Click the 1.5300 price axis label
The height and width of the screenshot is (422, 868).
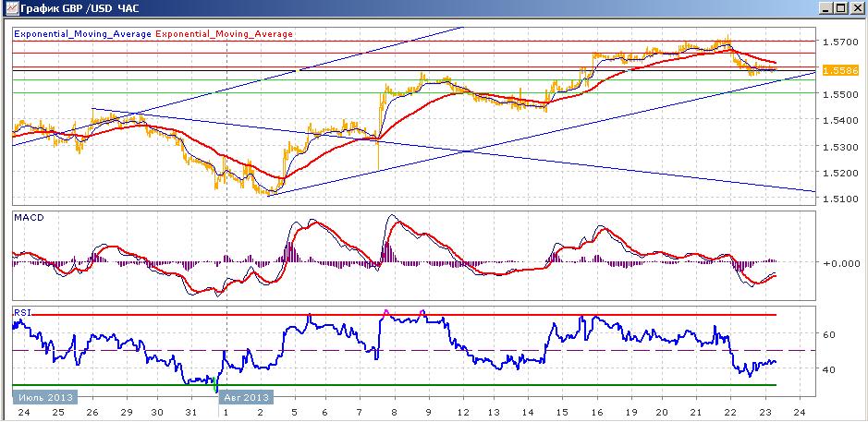(840, 147)
